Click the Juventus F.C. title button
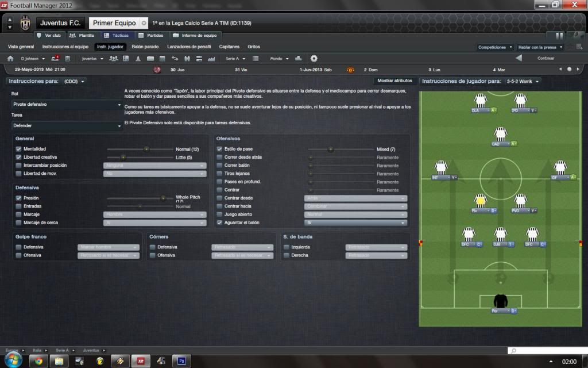The height and width of the screenshot is (368, 588). tap(60, 23)
